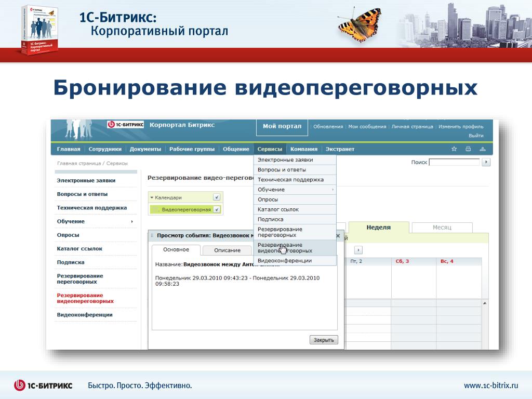Viewport: 532px width, 399px height.
Task: Switch to the Описание tab in event dialog
Action: [228, 250]
